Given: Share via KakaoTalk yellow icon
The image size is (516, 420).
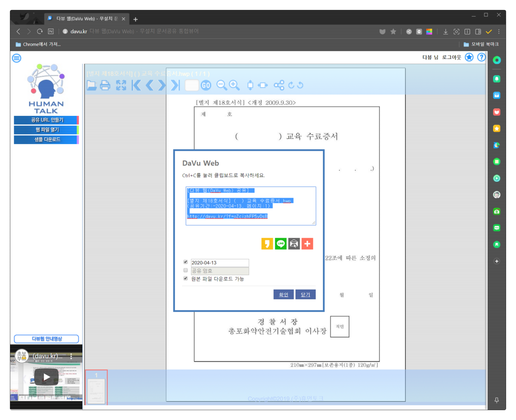Looking at the screenshot, I should coord(267,244).
